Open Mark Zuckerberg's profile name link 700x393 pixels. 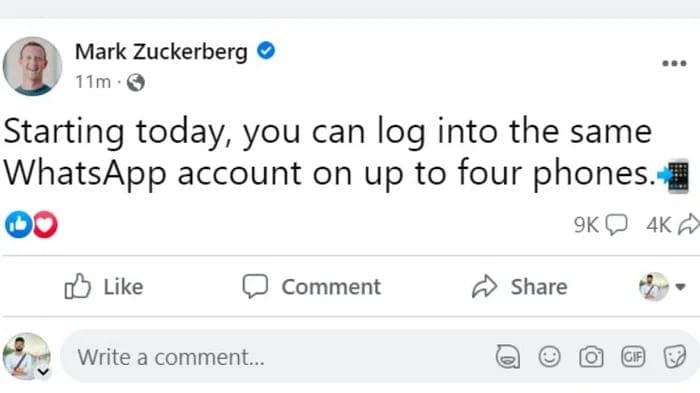[161, 52]
